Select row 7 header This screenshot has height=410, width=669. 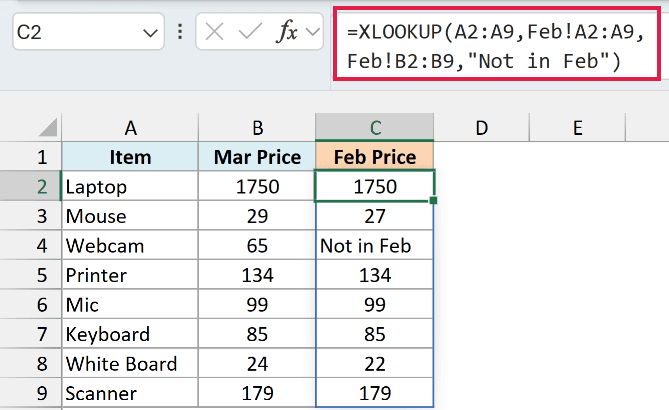pyautogui.click(x=31, y=334)
